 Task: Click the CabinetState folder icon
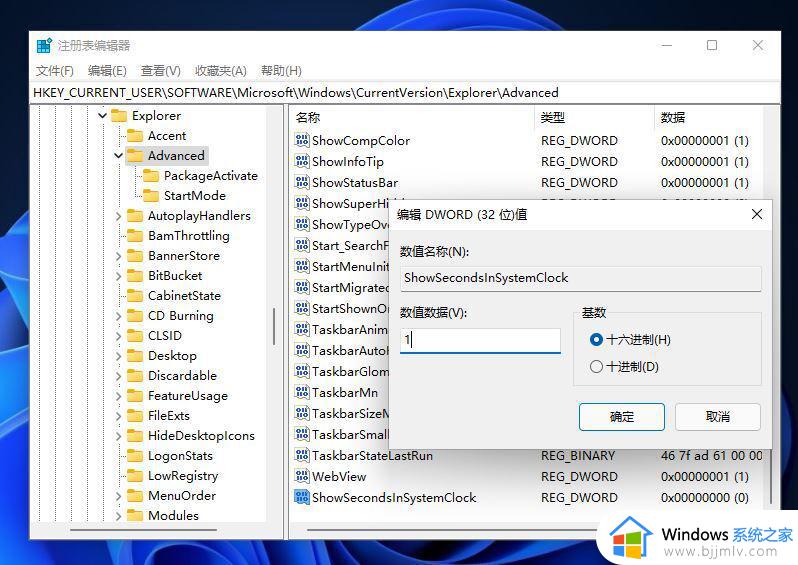tap(135, 295)
